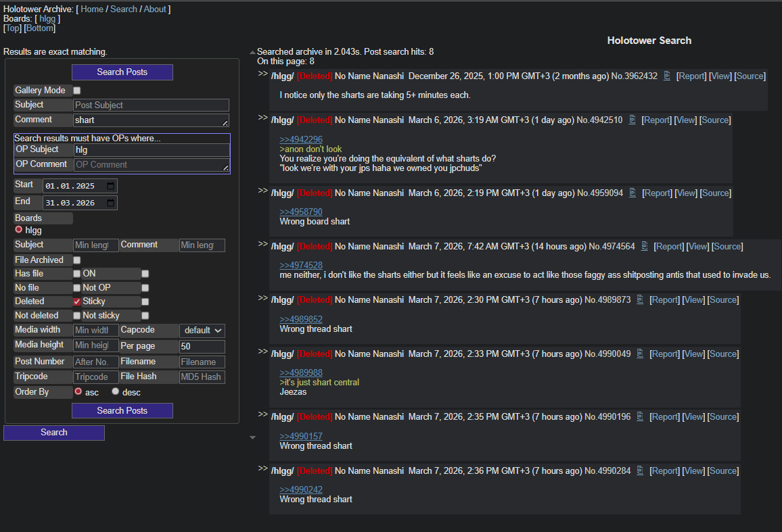Click the >> marker of post No.4990196
This screenshot has width=782, height=532.
pos(263,414)
